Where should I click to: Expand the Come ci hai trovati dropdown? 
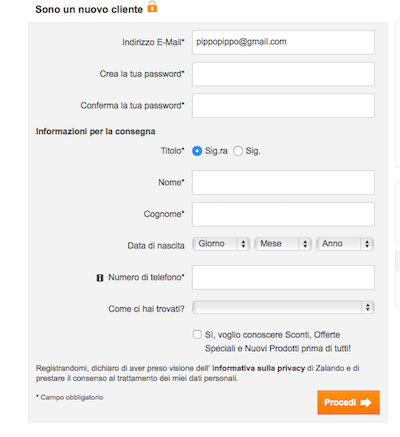tap(283, 307)
